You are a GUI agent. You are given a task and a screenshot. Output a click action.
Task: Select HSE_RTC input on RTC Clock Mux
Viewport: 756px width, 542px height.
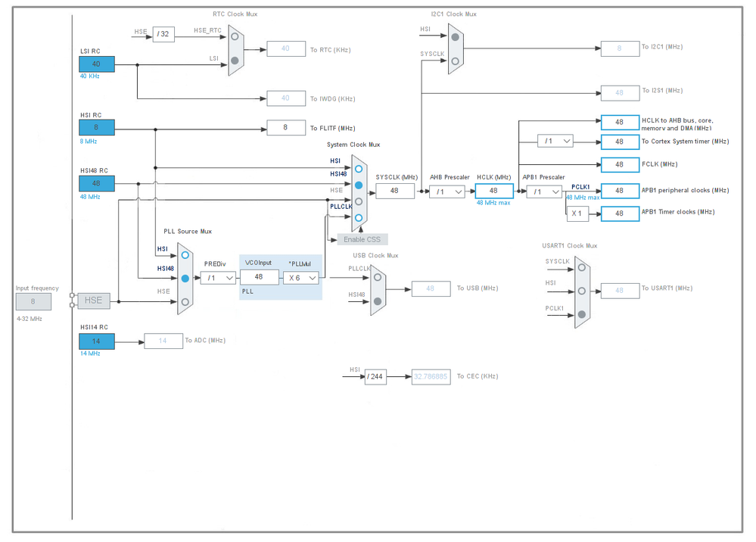(x=235, y=36)
